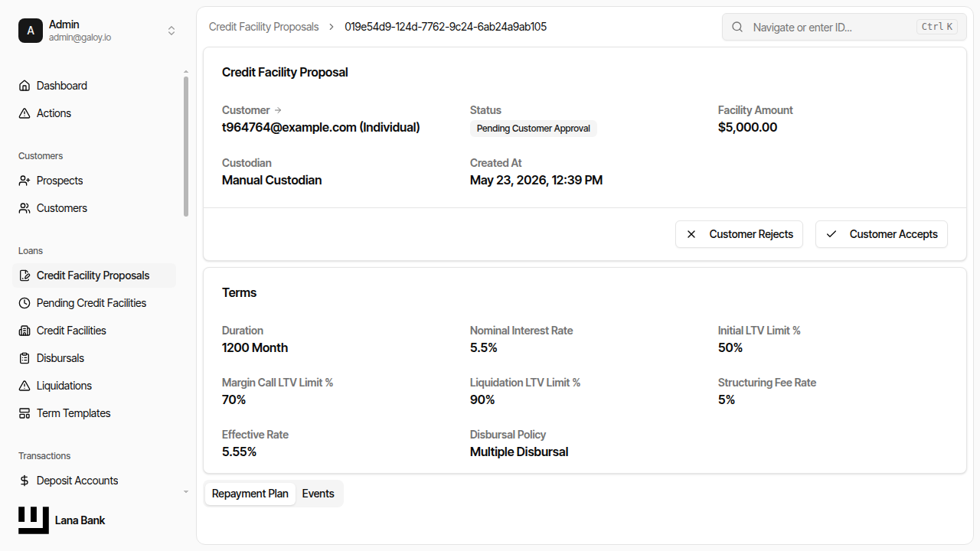This screenshot has width=980, height=551.
Task: Click the Lana Bank logo
Action: [34, 520]
